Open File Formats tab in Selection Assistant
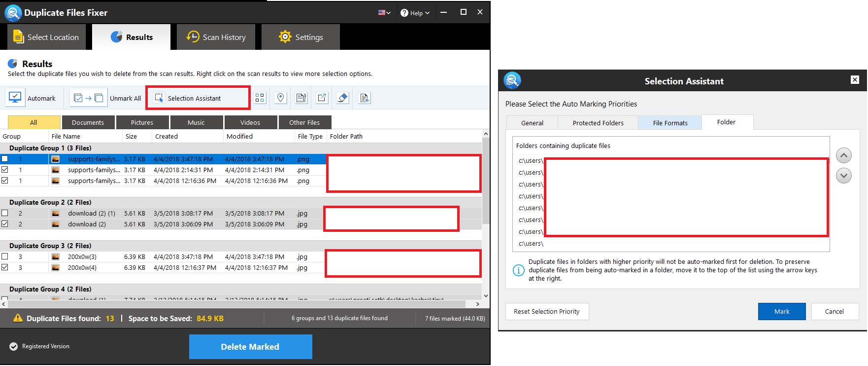868x366 pixels. 670,123
